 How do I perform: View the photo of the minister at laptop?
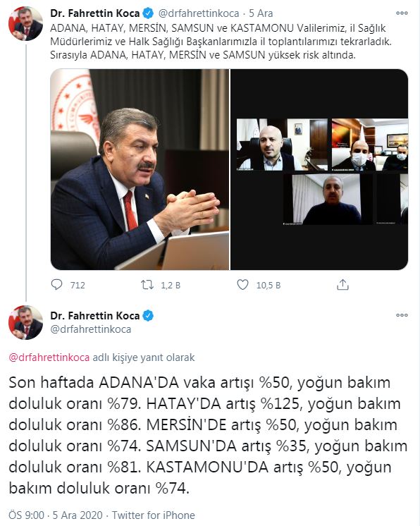140,169
